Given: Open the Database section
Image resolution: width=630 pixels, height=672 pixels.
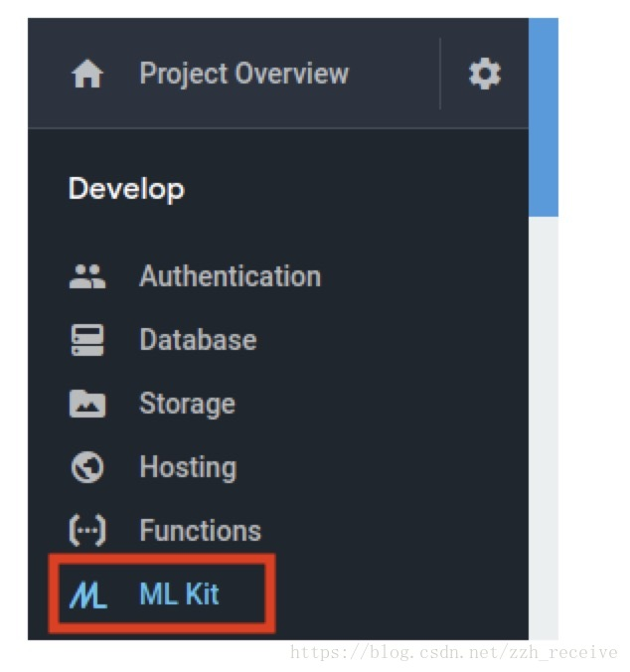Looking at the screenshot, I should click(199, 340).
